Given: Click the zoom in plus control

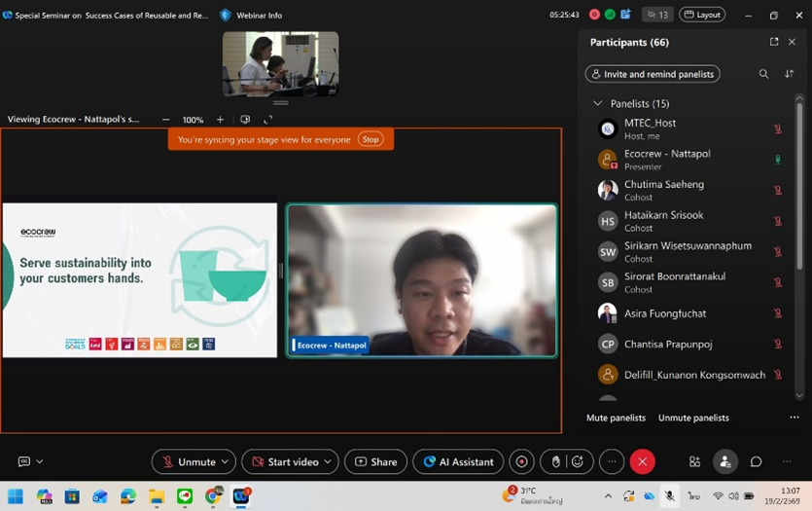Looking at the screenshot, I should pyautogui.click(x=220, y=120).
